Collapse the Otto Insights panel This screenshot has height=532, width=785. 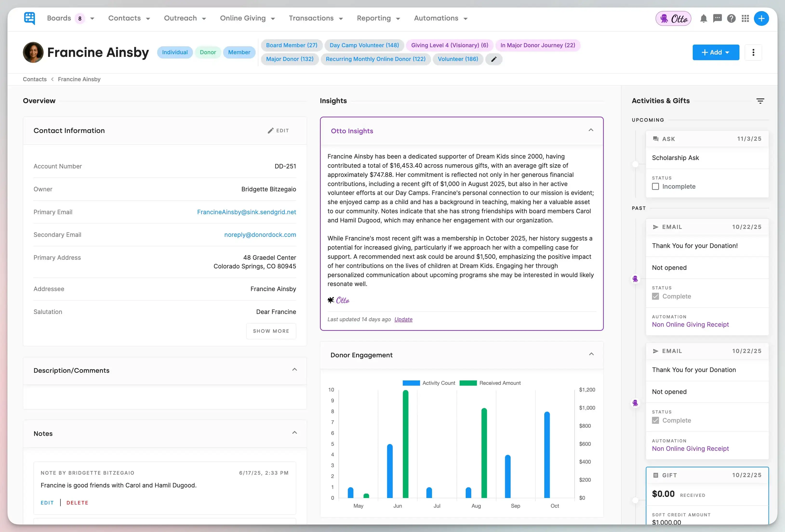(591, 130)
